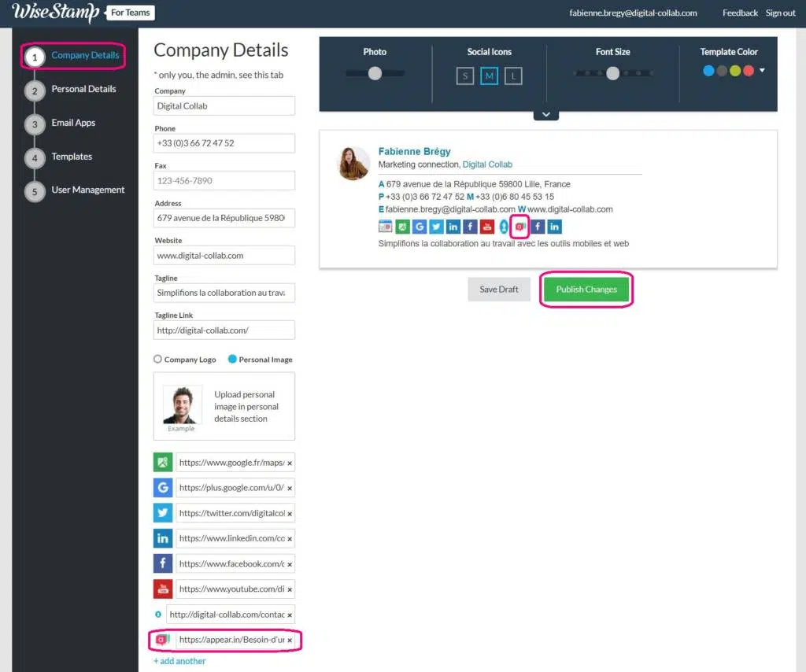Set social icons size to M

(x=490, y=76)
